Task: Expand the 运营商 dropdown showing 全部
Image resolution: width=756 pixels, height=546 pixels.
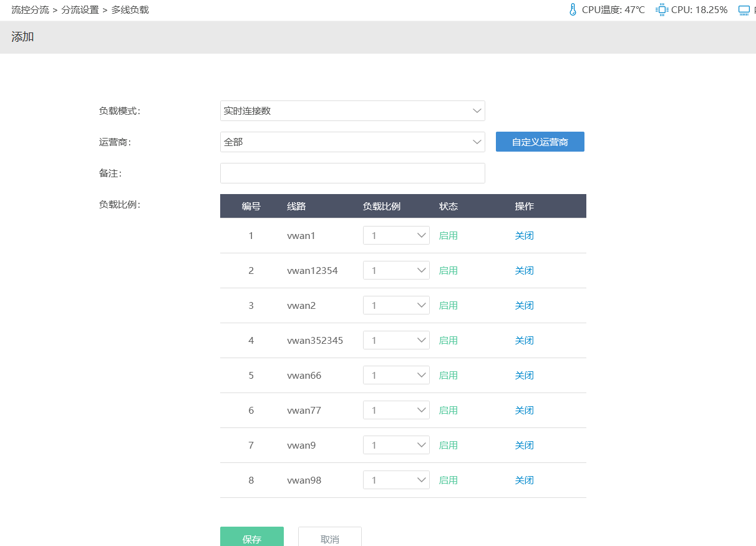Action: pos(352,142)
